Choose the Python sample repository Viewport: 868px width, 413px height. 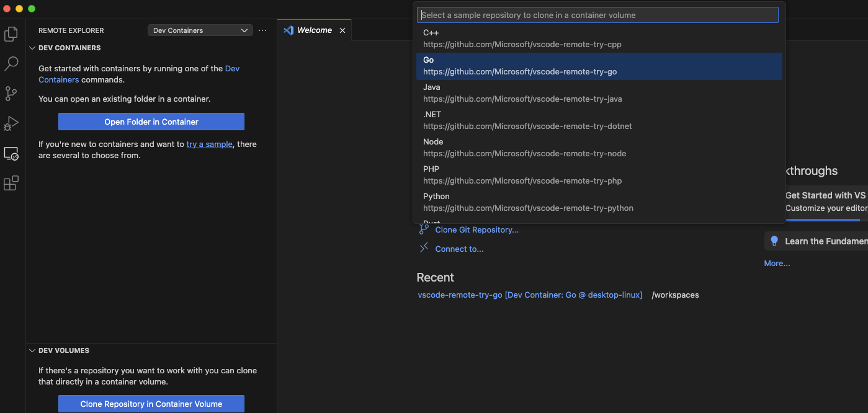click(x=599, y=202)
